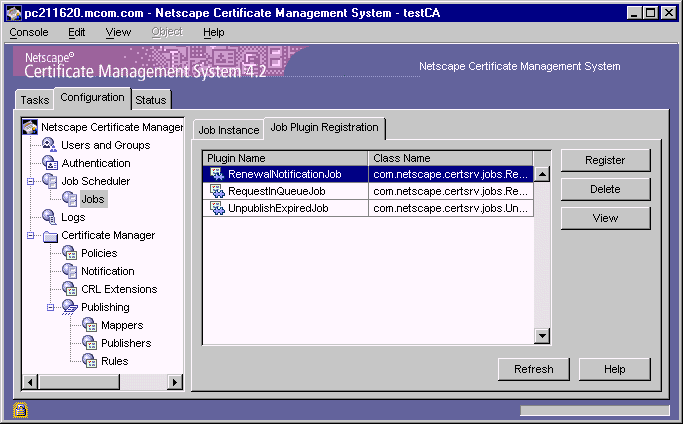Select the UnpublishExpiredJob row name
The image size is (683, 424).
(x=278, y=208)
